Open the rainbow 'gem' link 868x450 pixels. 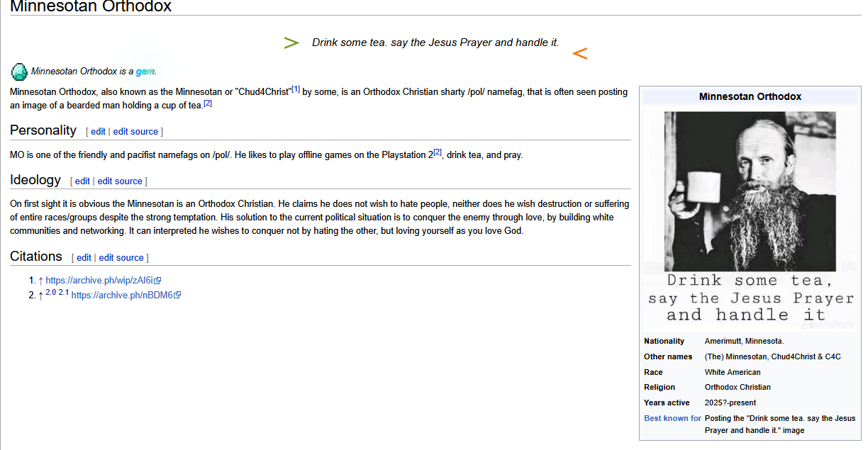click(x=145, y=72)
